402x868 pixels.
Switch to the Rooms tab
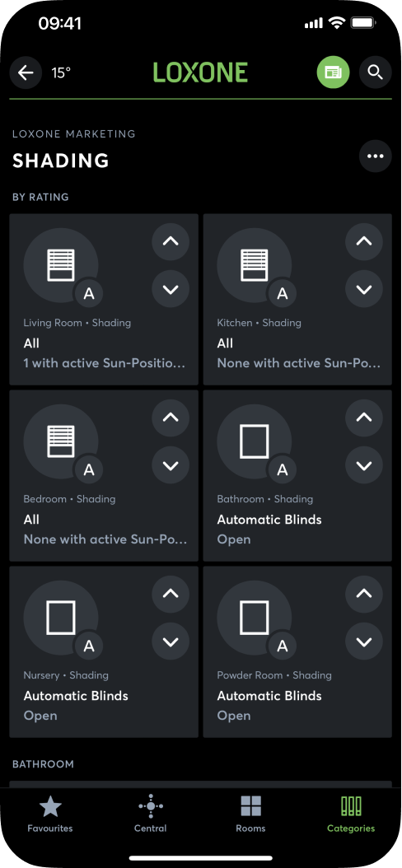[250, 814]
